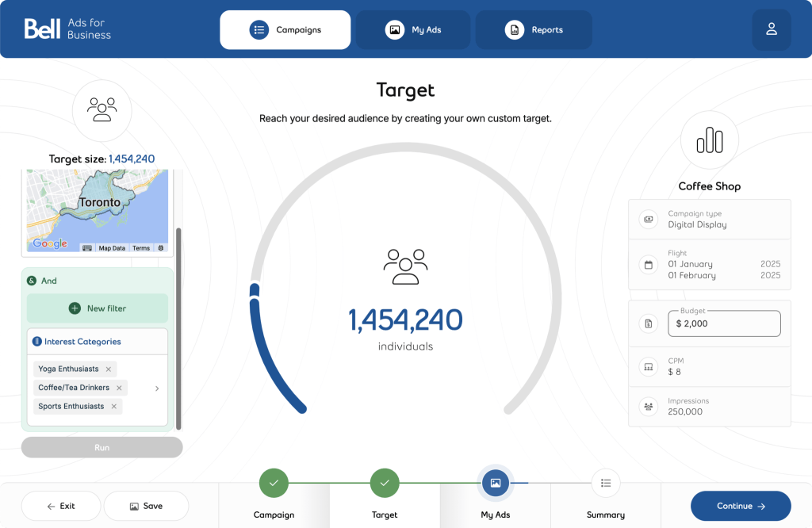Go to the Campaign step checkmark

click(x=274, y=483)
